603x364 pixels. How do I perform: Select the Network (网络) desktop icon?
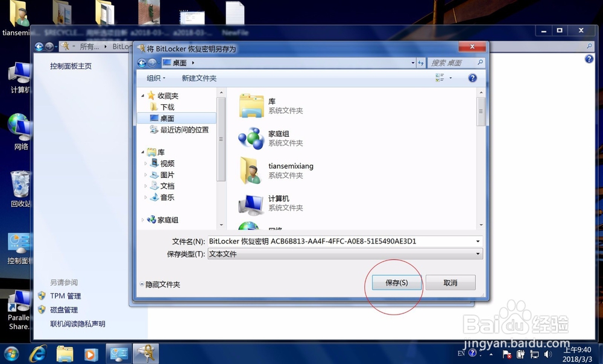click(19, 132)
